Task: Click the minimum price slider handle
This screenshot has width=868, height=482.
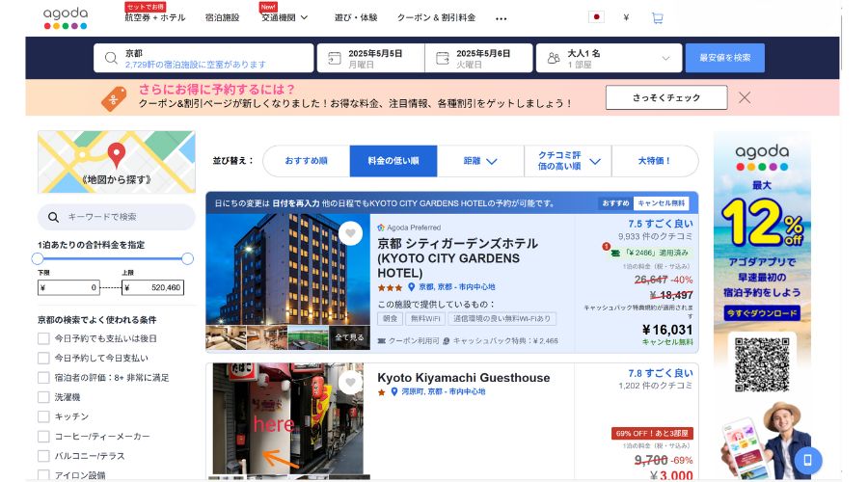Action: click(x=38, y=258)
